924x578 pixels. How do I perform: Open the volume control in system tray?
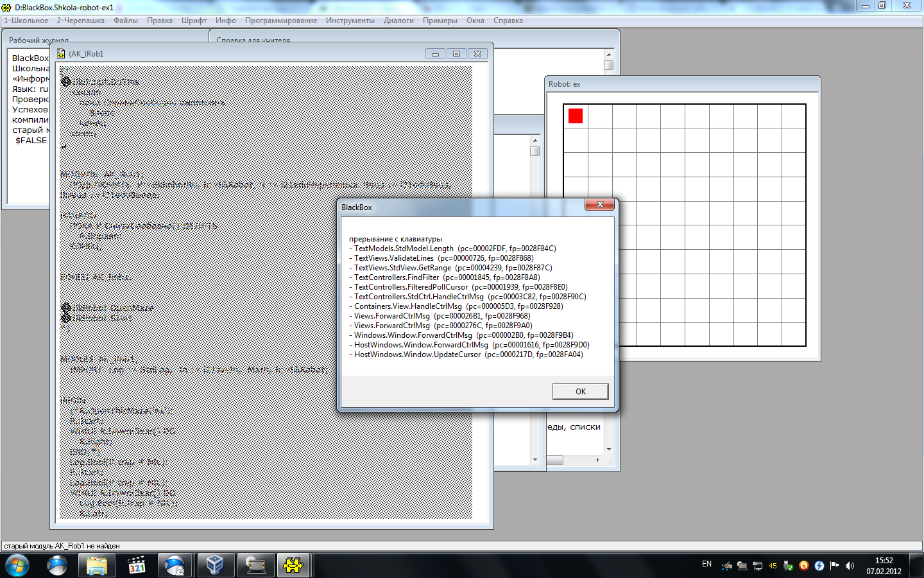pyautogui.click(x=850, y=566)
